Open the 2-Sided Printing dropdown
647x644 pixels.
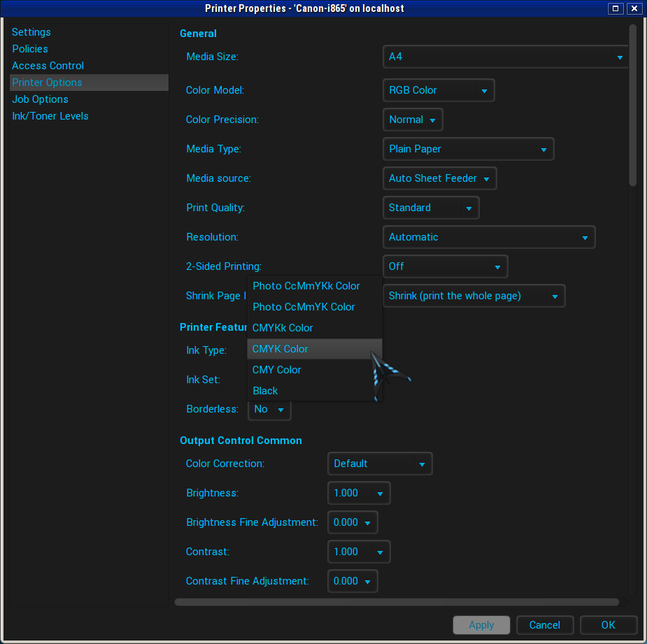point(445,266)
